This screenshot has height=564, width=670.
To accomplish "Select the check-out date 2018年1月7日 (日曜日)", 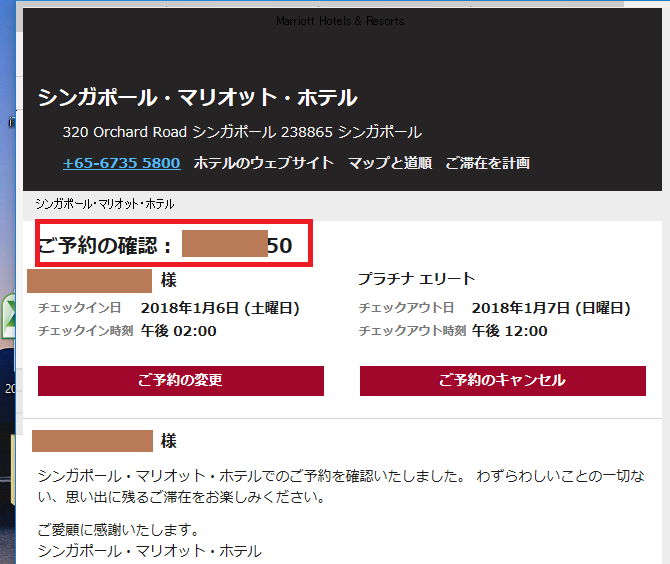I will 551,308.
